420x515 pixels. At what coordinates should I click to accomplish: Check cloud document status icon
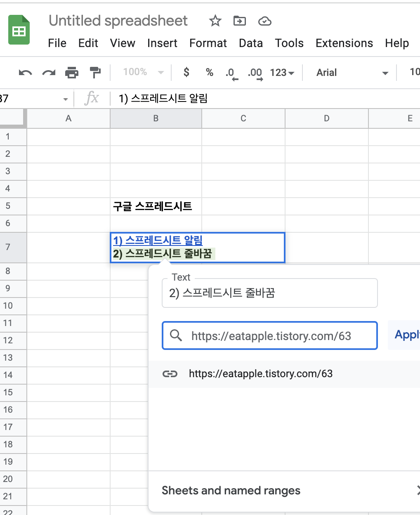coord(264,21)
